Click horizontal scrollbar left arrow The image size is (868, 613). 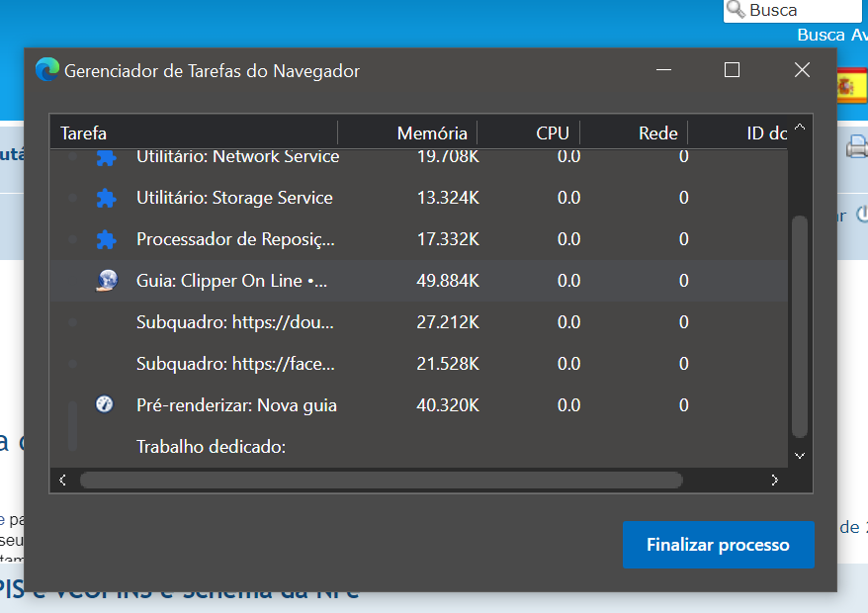coord(62,481)
